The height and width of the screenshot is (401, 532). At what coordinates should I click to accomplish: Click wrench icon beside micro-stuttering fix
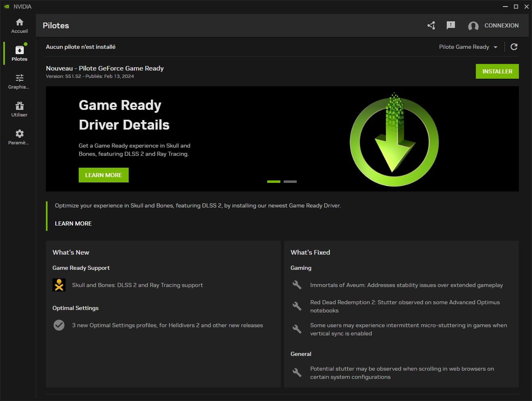297,329
